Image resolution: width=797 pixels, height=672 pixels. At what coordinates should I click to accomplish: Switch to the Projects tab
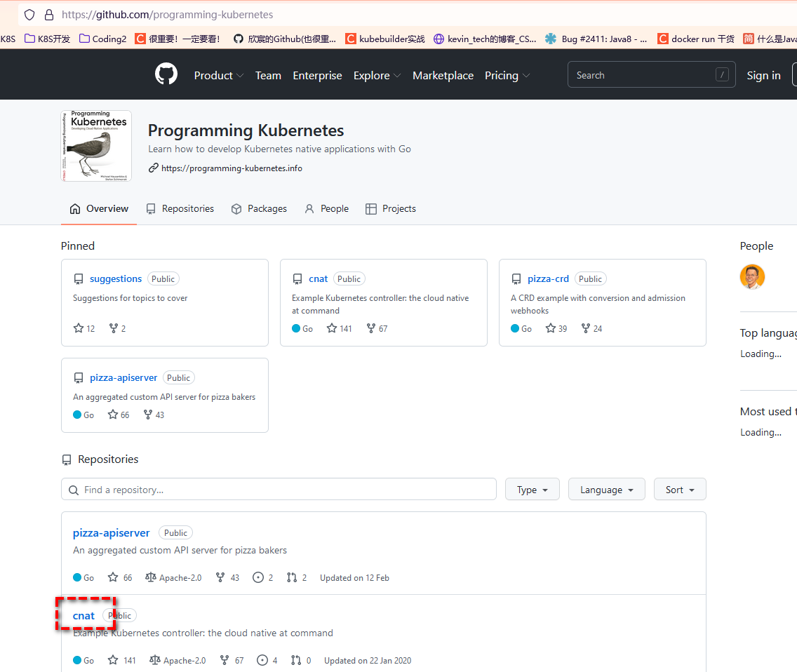click(390, 208)
